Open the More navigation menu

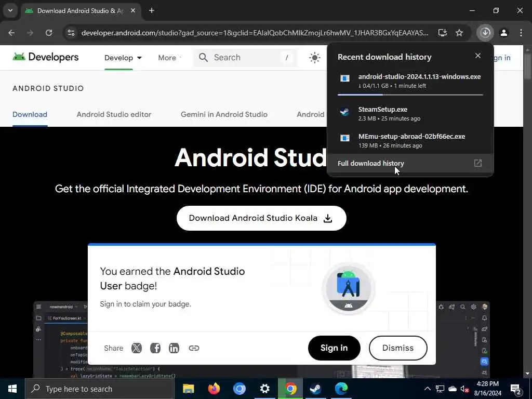point(169,58)
